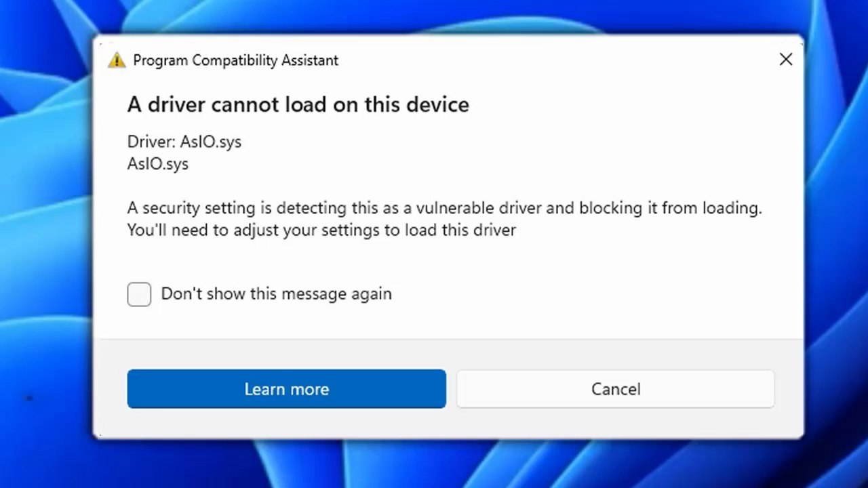Click the "You'll need to adjust your settings" line
Viewport: 868px width, 488px height.
pos(321,230)
